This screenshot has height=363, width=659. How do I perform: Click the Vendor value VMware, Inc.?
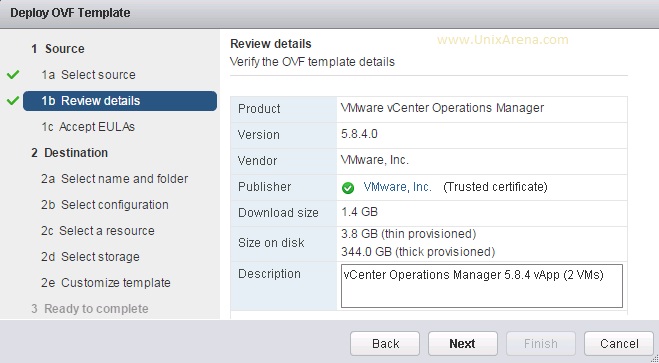pos(374,160)
